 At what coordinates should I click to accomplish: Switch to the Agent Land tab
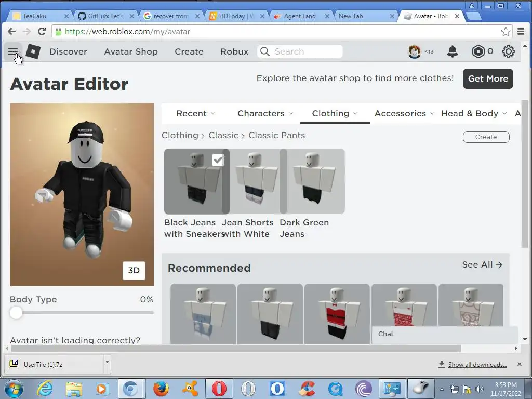click(300, 16)
